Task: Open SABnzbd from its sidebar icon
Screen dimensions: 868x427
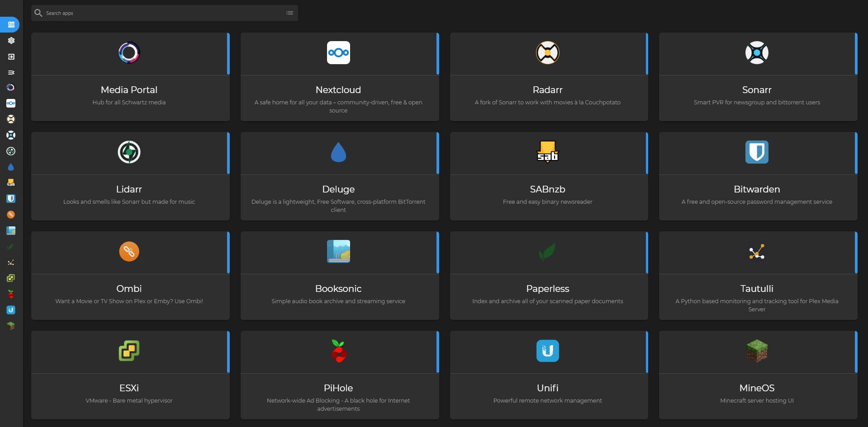Action: tap(11, 183)
